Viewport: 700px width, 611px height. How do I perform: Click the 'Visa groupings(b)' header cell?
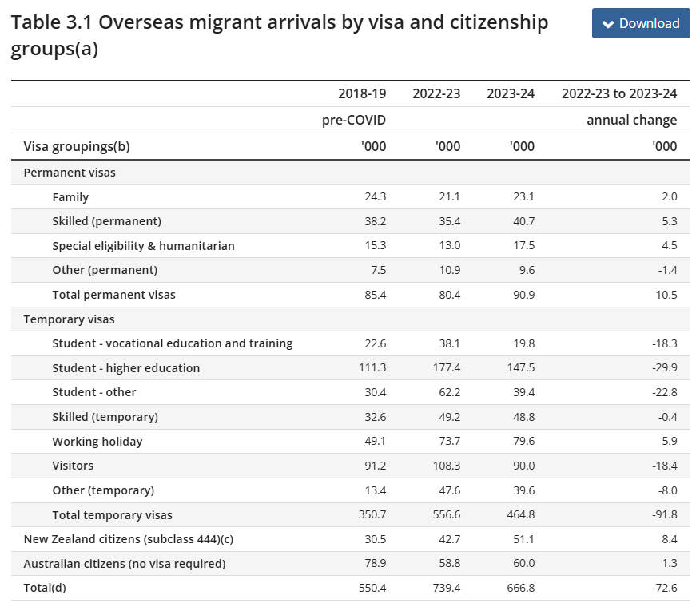(x=77, y=146)
